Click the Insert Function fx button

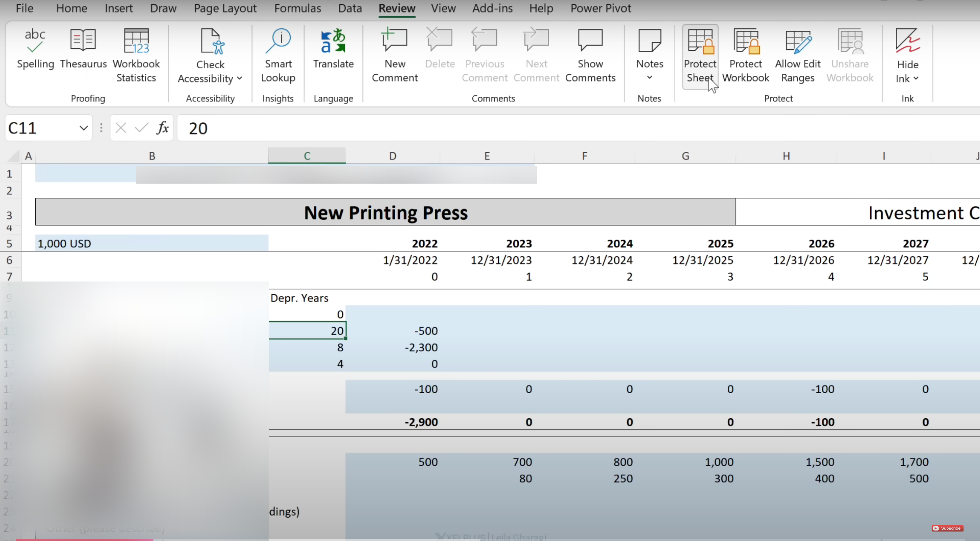163,128
